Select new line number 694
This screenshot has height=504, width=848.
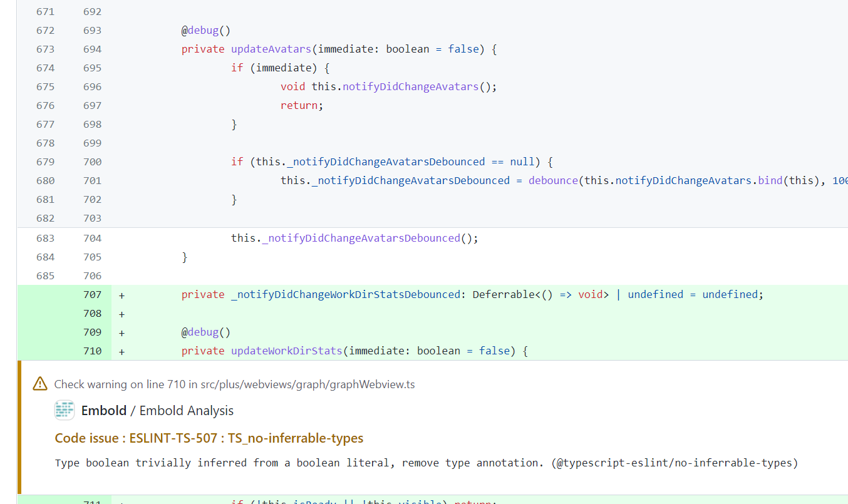pos(92,49)
